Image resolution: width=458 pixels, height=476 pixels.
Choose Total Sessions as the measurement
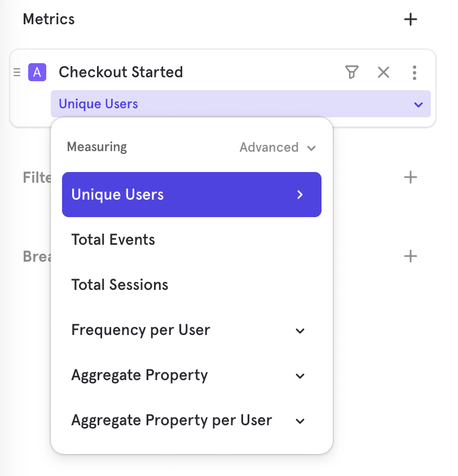point(120,285)
